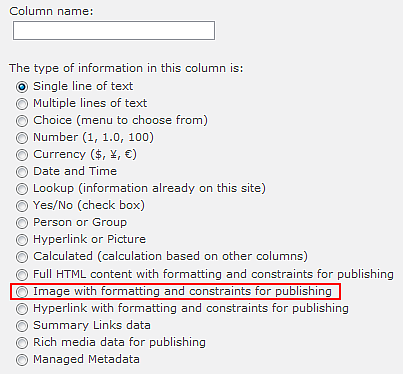This screenshot has height=374, width=403.
Task: Select the Person or Group option
Action: (x=22, y=223)
